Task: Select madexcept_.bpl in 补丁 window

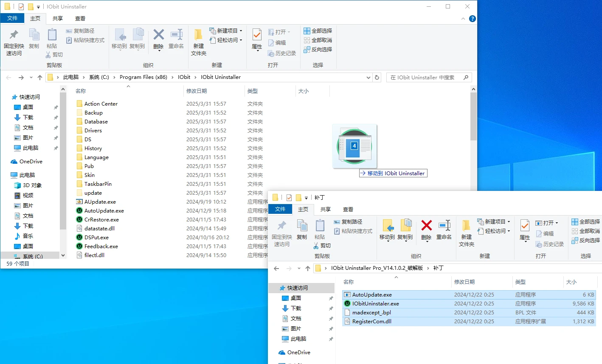Action: (469, 313)
